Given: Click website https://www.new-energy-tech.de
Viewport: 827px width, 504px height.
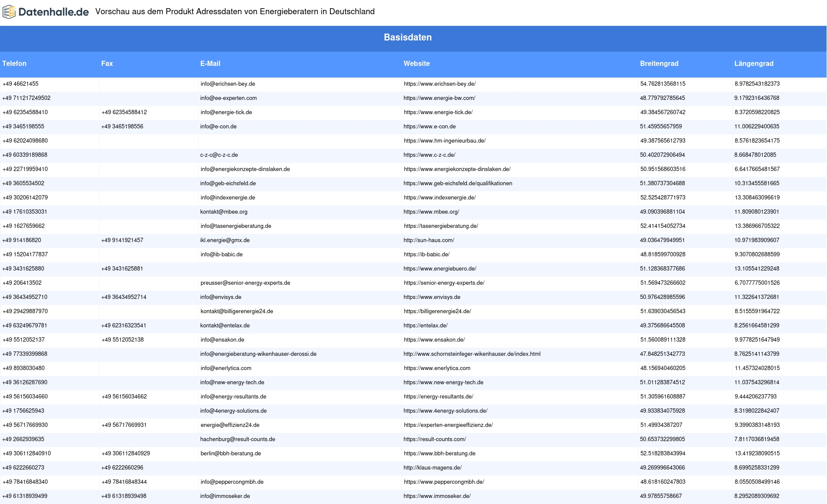Looking at the screenshot, I should tap(443, 383).
